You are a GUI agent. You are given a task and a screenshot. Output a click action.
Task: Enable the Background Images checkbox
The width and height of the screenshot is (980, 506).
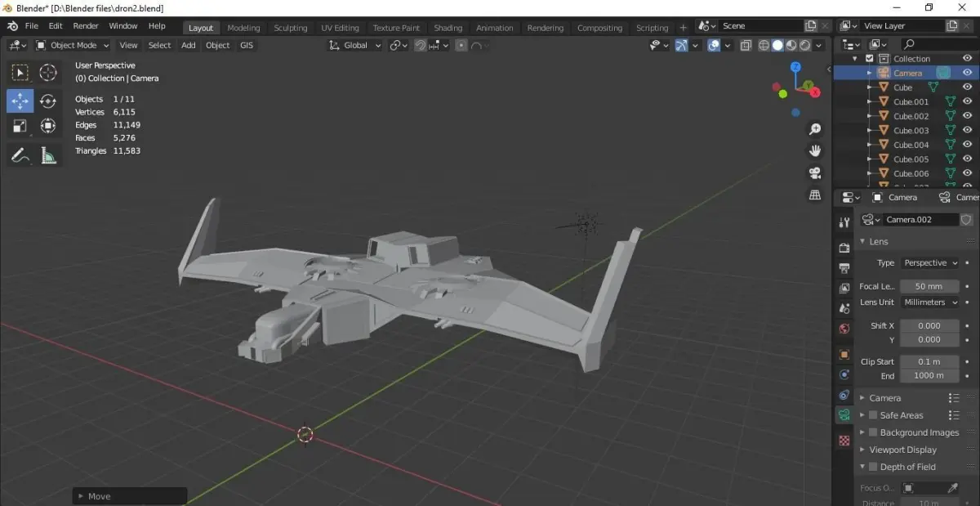873,432
